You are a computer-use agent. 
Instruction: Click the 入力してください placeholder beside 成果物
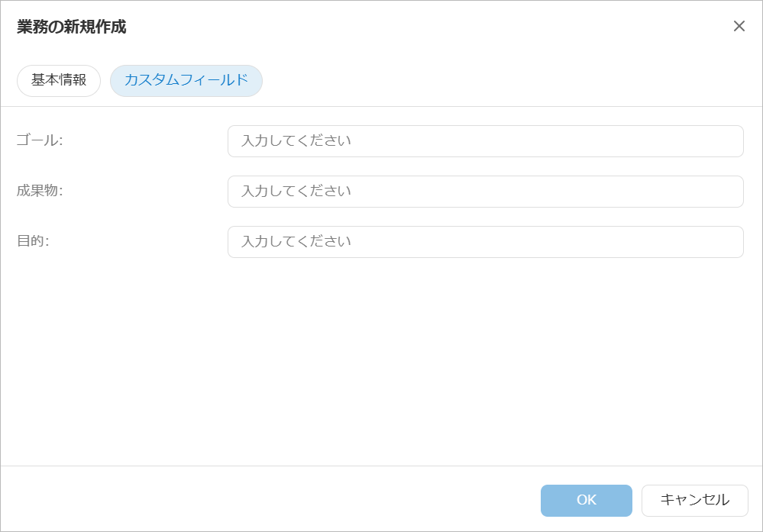click(296, 192)
